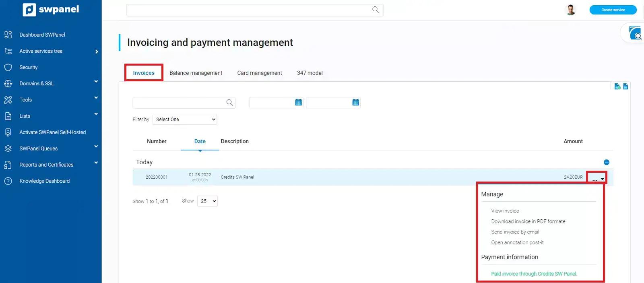Expand Active services tree arrow
Image resolution: width=644 pixels, height=283 pixels.
tap(97, 52)
